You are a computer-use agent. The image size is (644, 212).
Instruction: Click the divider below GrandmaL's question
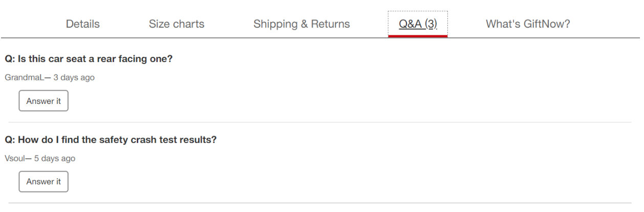[320, 122]
